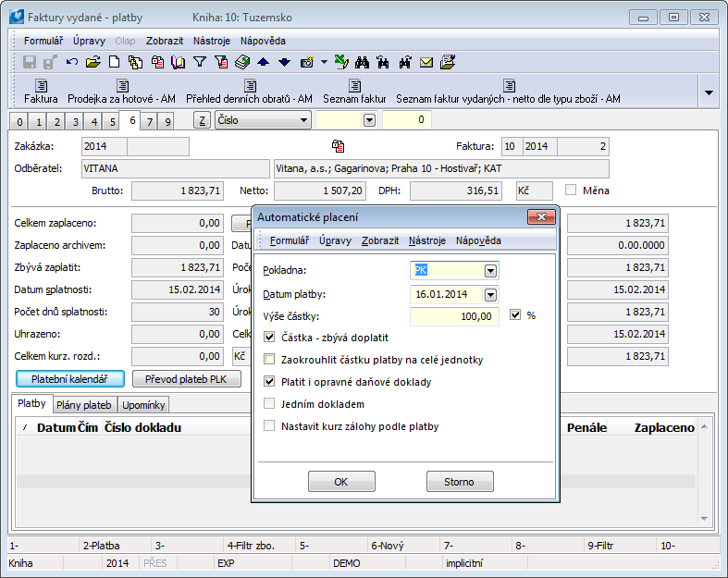The height and width of the screenshot is (578, 728).
Task: Enable 'Zaokrouhlit částku platby na celé jednotky'
Action: tap(270, 360)
